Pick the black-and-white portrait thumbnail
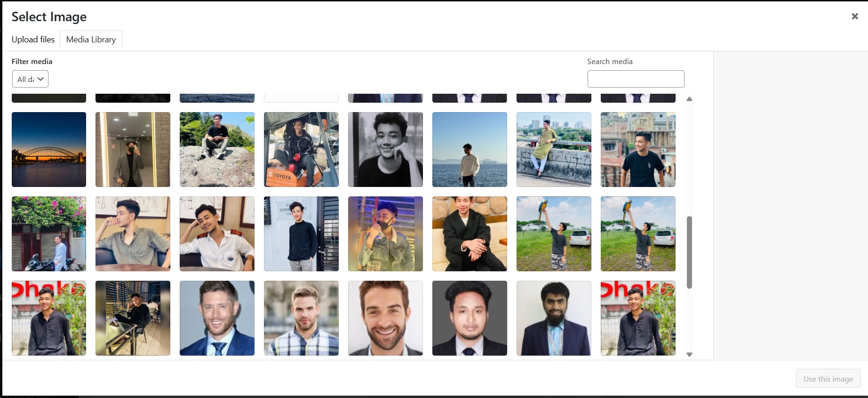The width and height of the screenshot is (868, 398). [x=385, y=149]
